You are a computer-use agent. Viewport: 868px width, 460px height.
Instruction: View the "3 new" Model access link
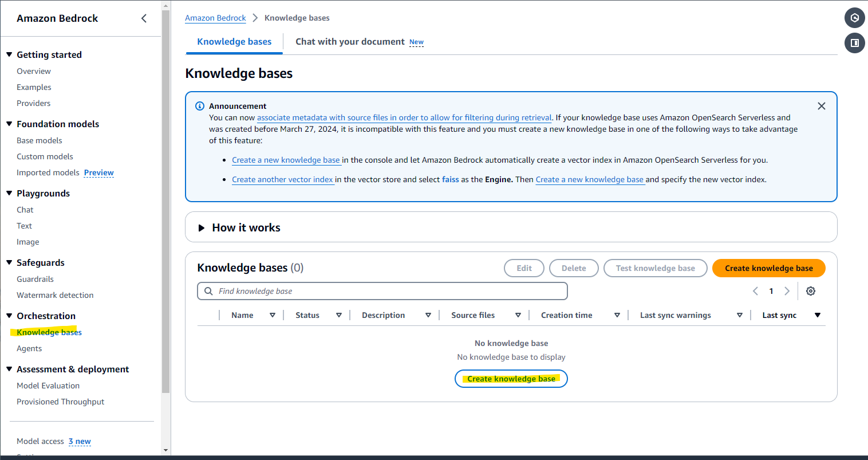pyautogui.click(x=80, y=441)
